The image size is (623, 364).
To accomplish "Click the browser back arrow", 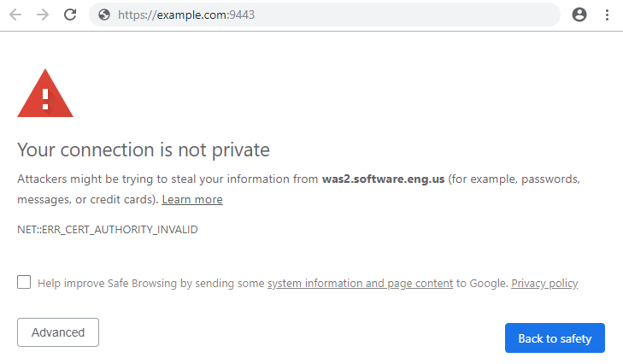I will (x=15, y=15).
